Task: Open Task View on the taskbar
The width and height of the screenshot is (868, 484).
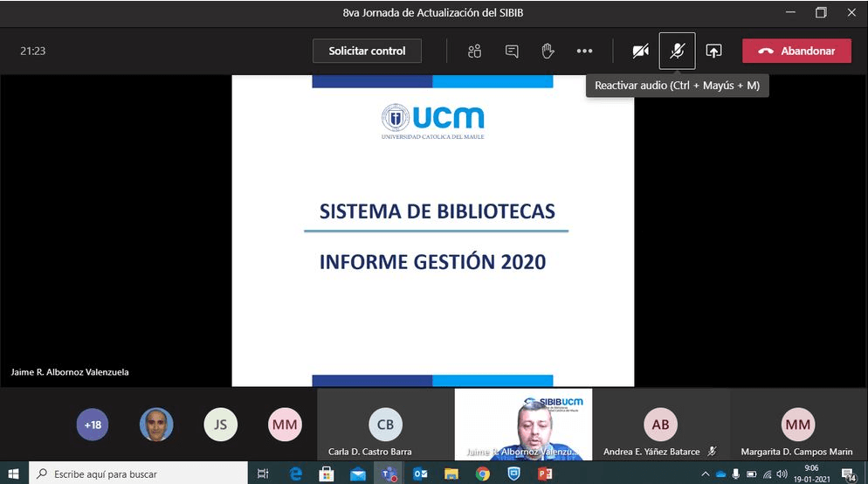Action: (x=263, y=474)
